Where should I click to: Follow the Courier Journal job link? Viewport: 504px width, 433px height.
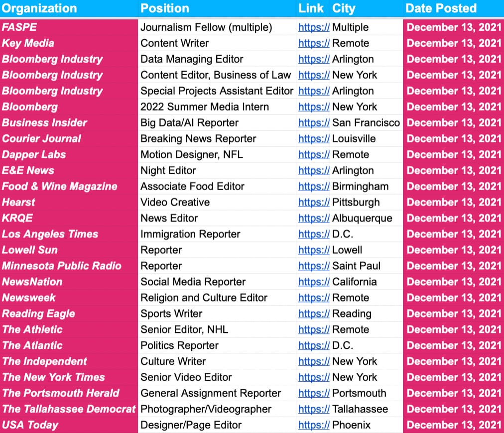[313, 139]
